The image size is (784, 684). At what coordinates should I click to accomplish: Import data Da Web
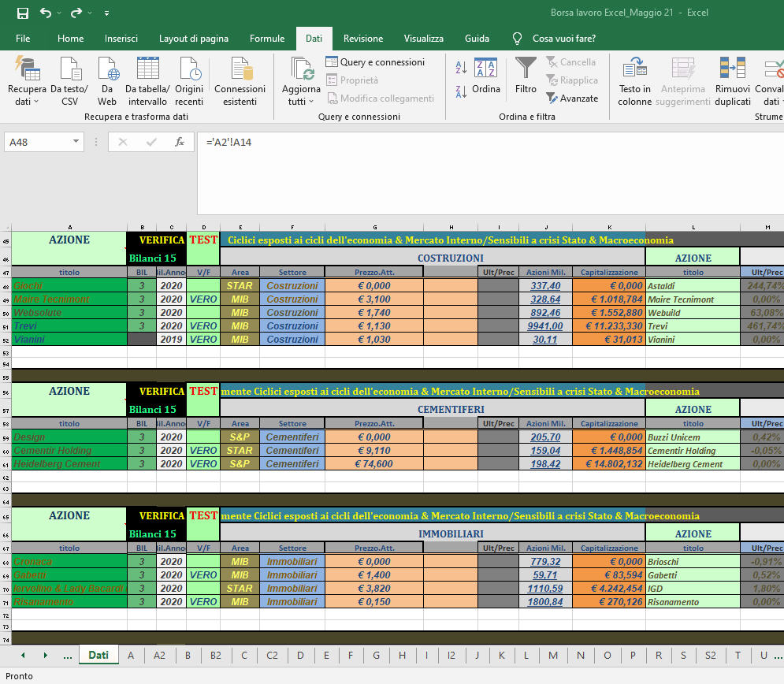click(107, 81)
